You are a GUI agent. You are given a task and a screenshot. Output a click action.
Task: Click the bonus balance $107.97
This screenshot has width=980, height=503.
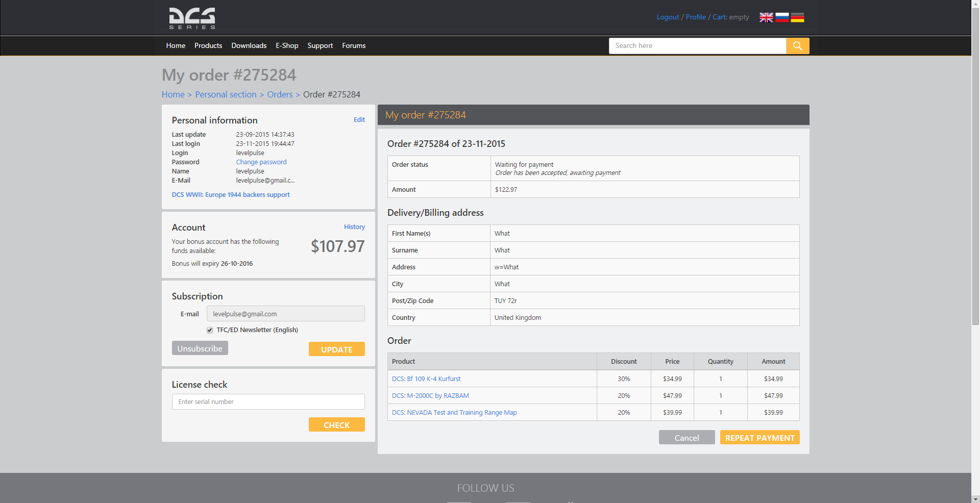338,246
